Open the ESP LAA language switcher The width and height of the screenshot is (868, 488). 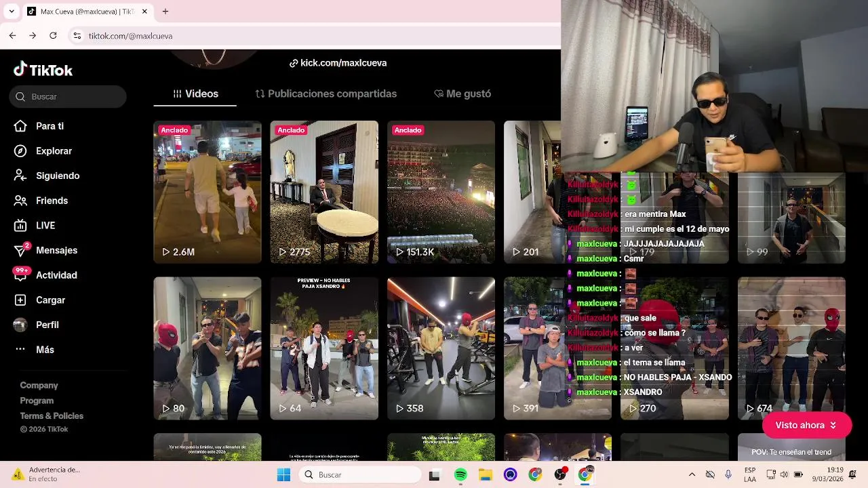750,474
